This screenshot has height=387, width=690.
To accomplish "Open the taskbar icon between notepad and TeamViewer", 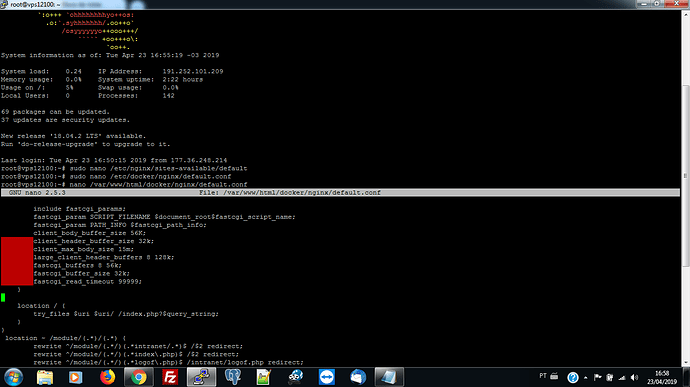I will pyautogui.click(x=295, y=377).
